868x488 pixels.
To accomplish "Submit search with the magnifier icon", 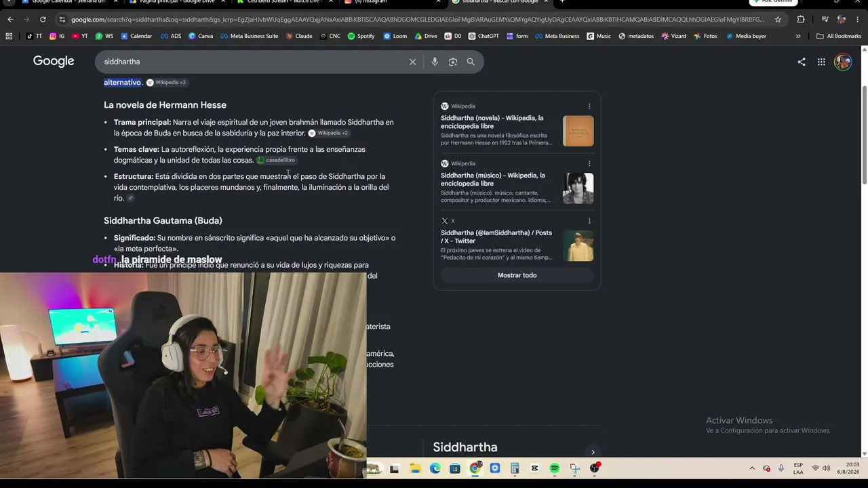I will (x=471, y=62).
